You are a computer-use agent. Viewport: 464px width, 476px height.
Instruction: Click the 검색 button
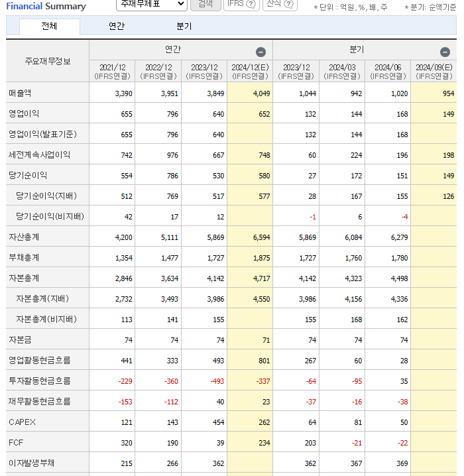click(205, 3)
